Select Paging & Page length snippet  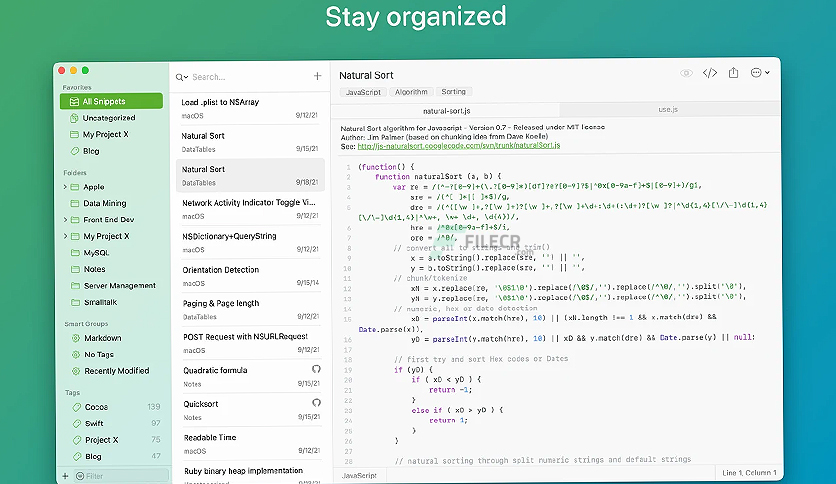coord(250,310)
